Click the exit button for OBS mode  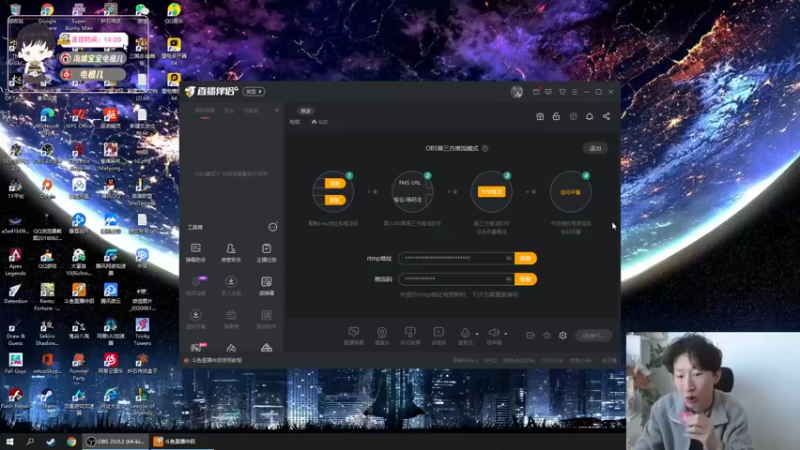pyautogui.click(x=595, y=148)
